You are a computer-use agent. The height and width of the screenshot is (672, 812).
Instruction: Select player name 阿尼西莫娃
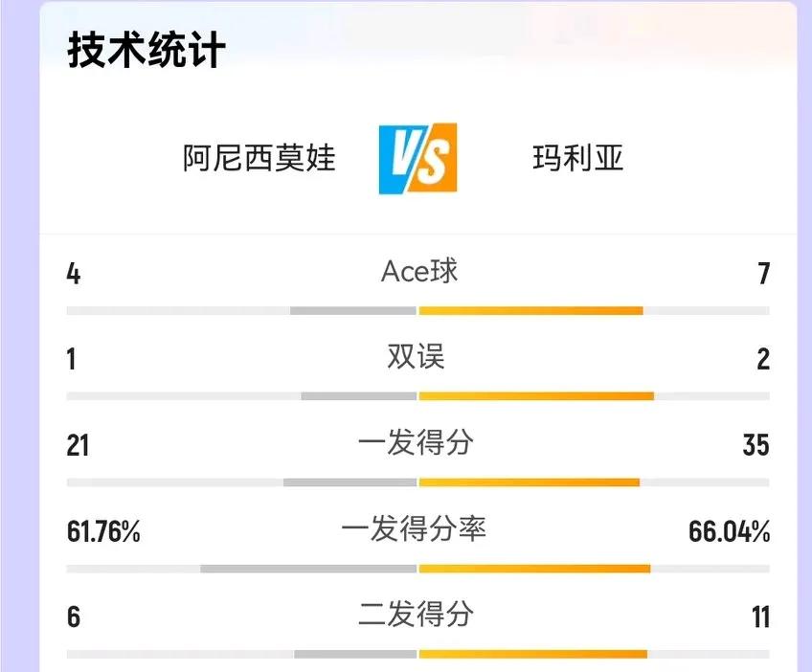click(x=259, y=158)
